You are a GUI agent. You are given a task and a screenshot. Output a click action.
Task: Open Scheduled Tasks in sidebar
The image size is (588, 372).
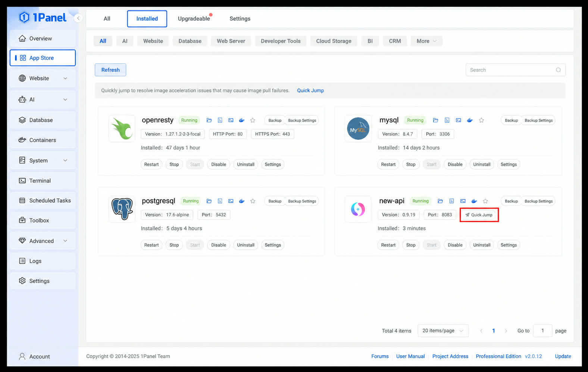(43, 201)
